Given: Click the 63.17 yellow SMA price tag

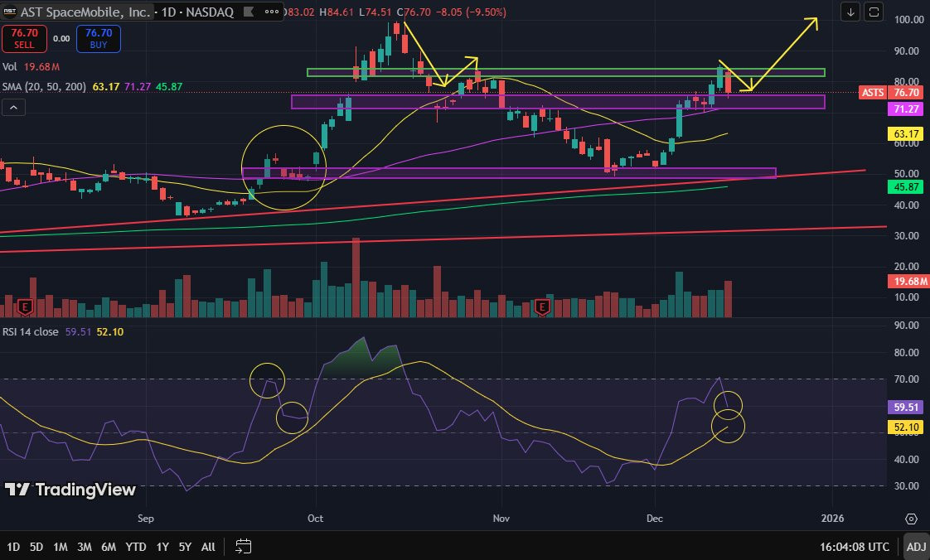Looking at the screenshot, I should pos(906,134).
